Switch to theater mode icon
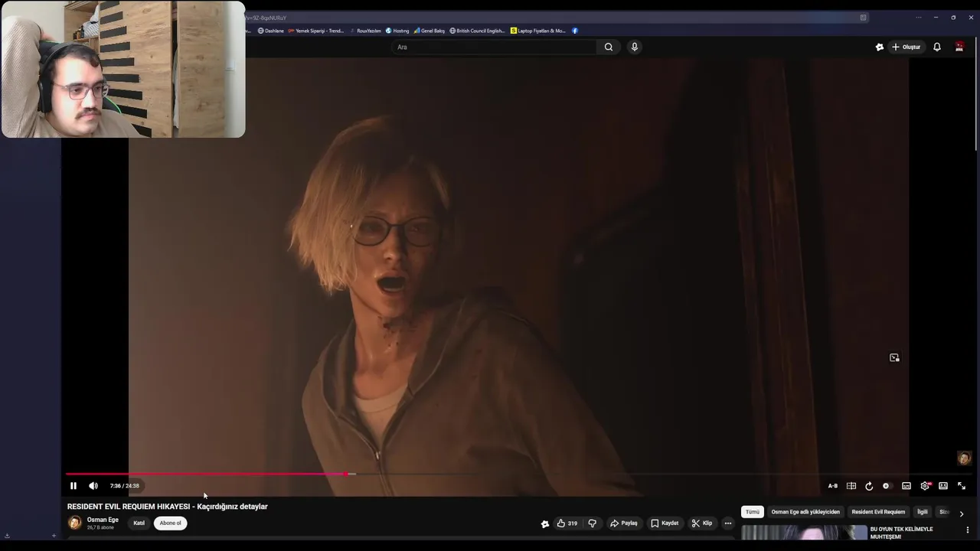This screenshot has height=551, width=980. pyautogui.click(x=943, y=486)
